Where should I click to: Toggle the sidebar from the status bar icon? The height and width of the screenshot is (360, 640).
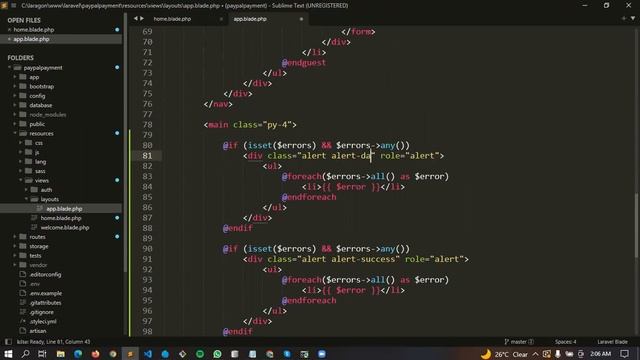point(8,342)
